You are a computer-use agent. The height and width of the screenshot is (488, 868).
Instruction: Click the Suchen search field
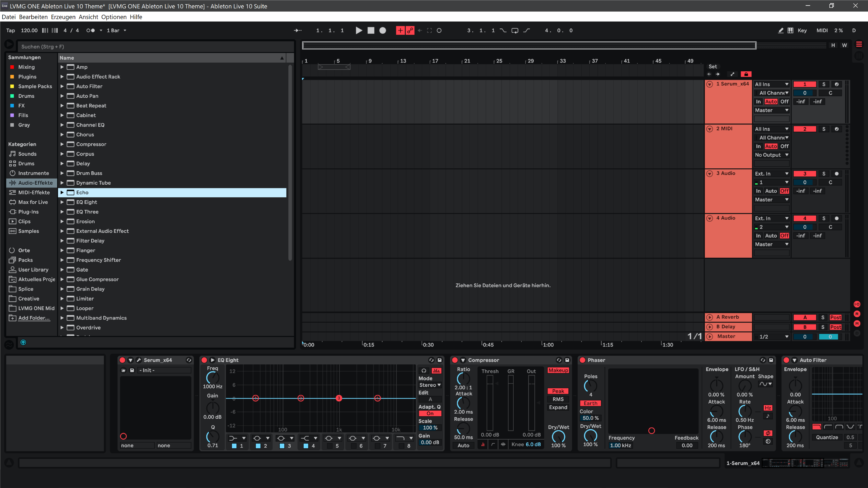coord(155,47)
